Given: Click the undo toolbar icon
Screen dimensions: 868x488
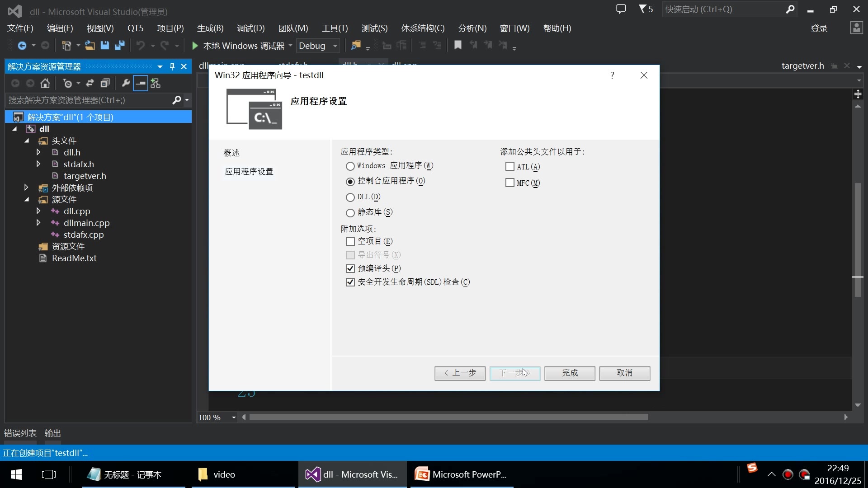Looking at the screenshot, I should [x=141, y=46].
